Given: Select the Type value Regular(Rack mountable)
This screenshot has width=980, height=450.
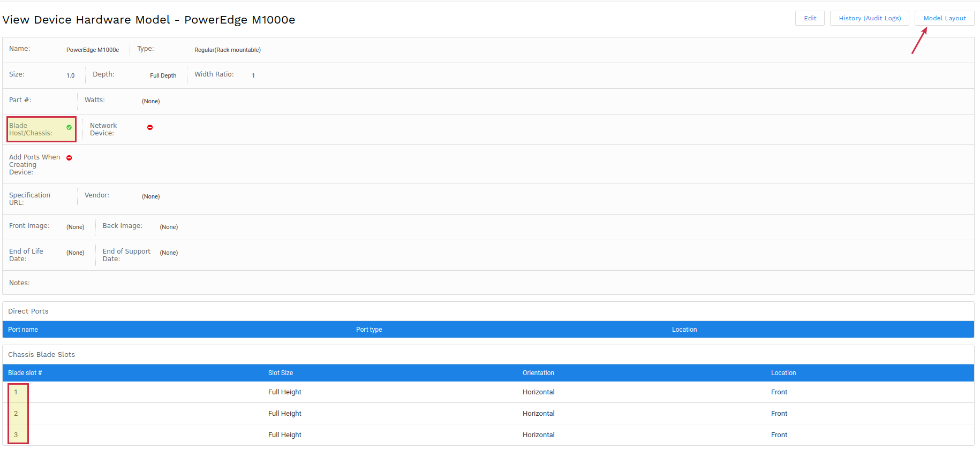Looking at the screenshot, I should 228,50.
